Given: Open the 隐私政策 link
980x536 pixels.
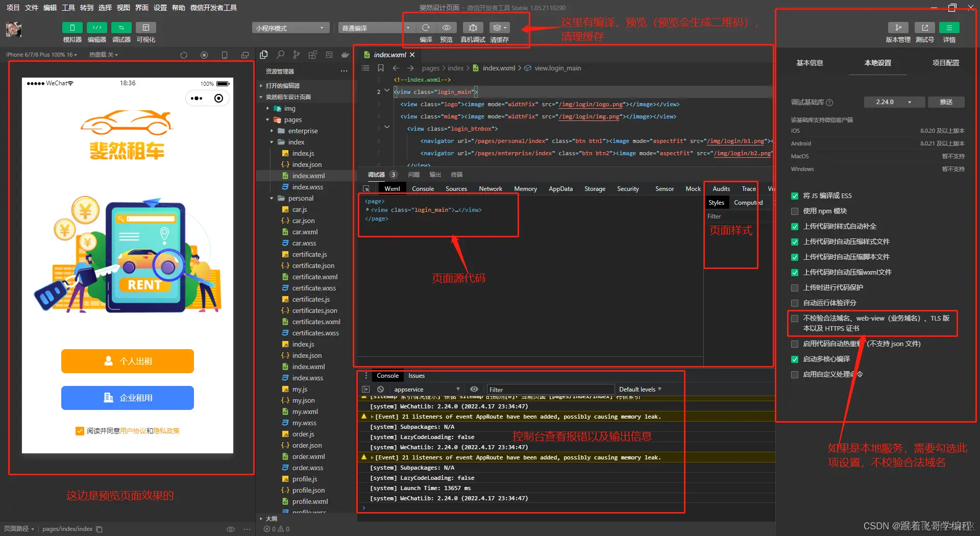Looking at the screenshot, I should 166,431.
